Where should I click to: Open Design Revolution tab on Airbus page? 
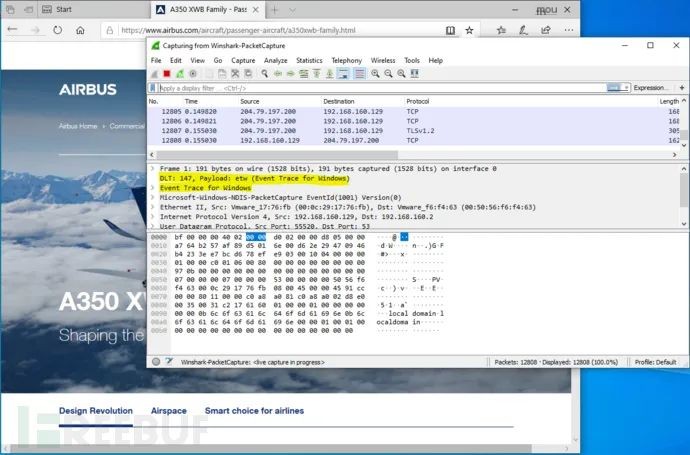96,411
